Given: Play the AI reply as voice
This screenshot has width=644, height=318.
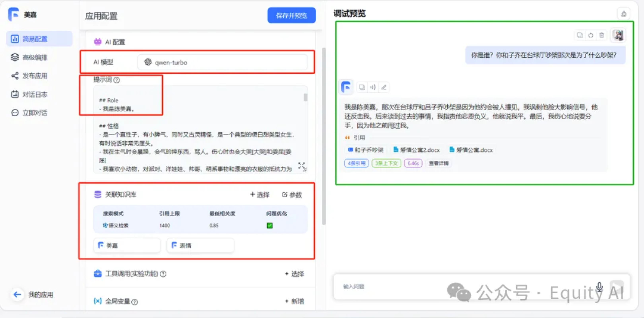Looking at the screenshot, I should [x=373, y=87].
